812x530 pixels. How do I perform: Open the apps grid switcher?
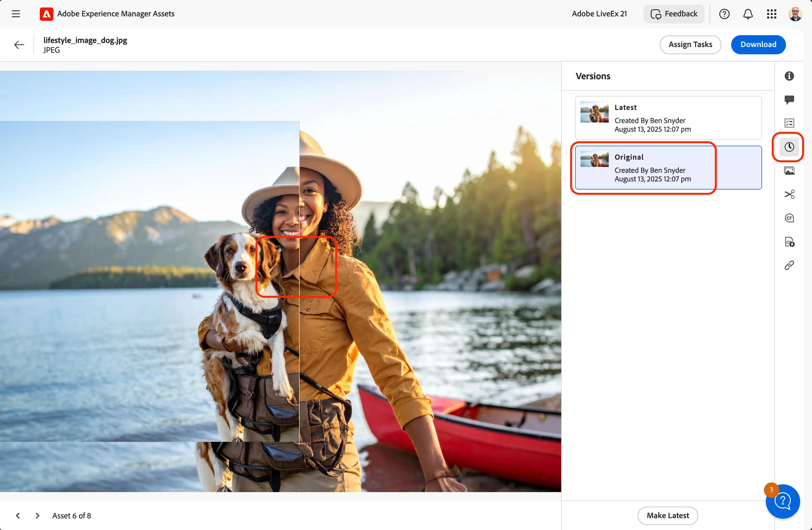tap(771, 14)
